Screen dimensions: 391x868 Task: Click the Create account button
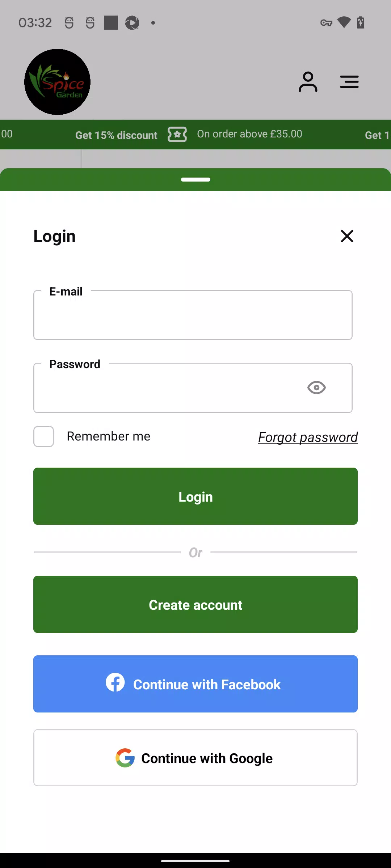coord(195,604)
